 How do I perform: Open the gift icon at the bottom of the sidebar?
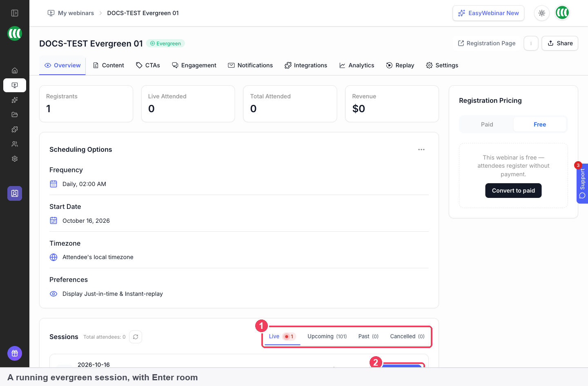coord(15,353)
